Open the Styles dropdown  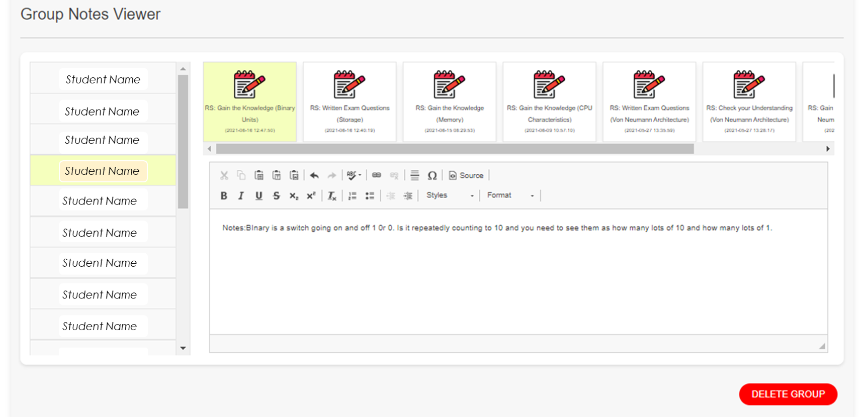point(450,195)
